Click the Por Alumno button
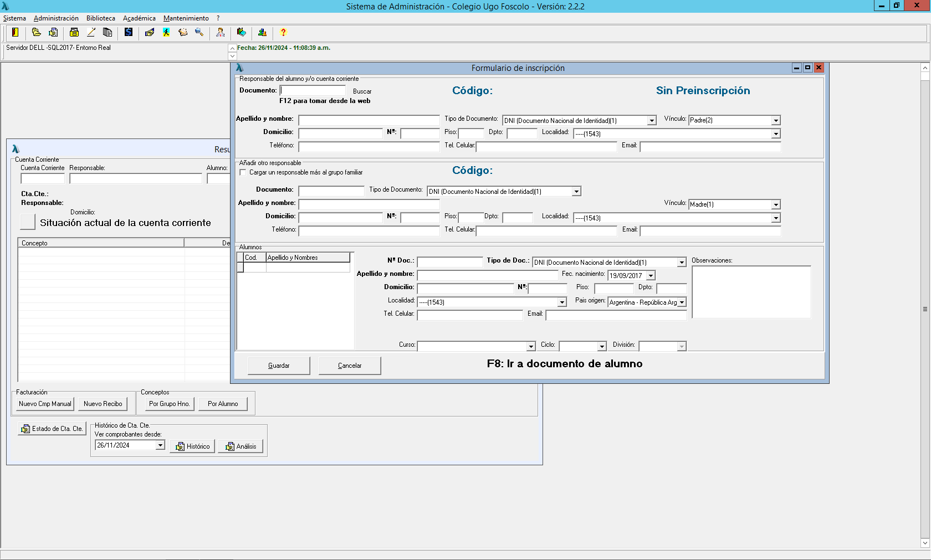The image size is (931, 560). click(223, 404)
